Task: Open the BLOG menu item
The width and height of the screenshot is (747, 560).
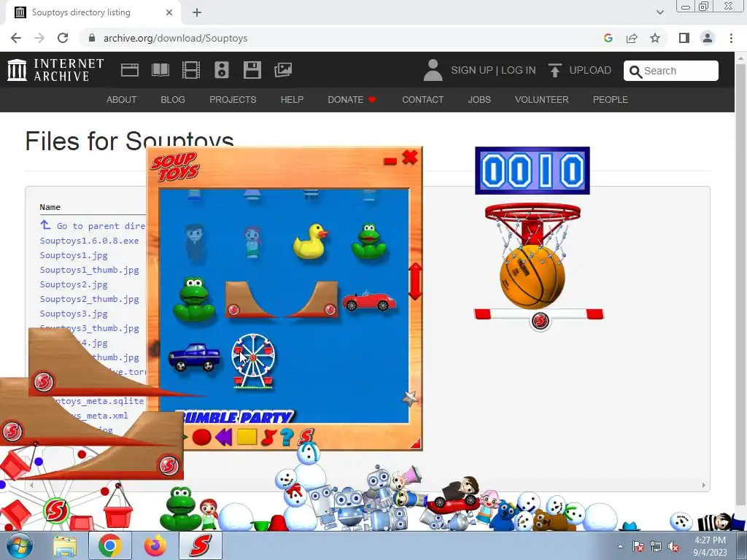Action: (173, 99)
